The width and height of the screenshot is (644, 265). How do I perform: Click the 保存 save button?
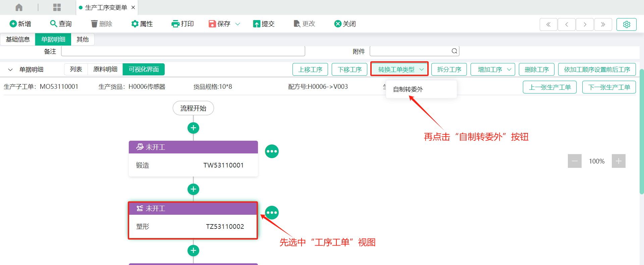pyautogui.click(x=220, y=24)
